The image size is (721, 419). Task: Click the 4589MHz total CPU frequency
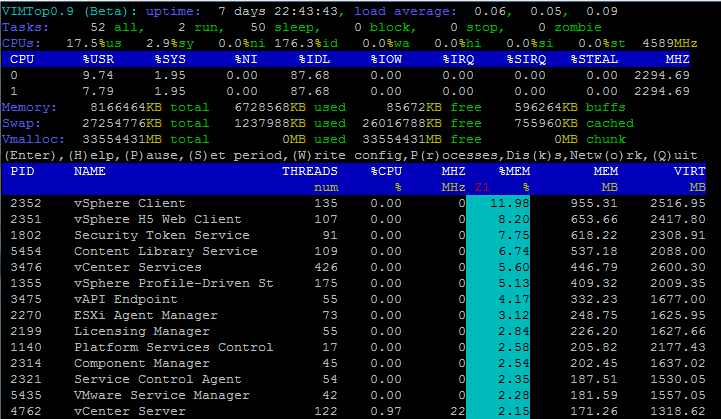(x=670, y=44)
